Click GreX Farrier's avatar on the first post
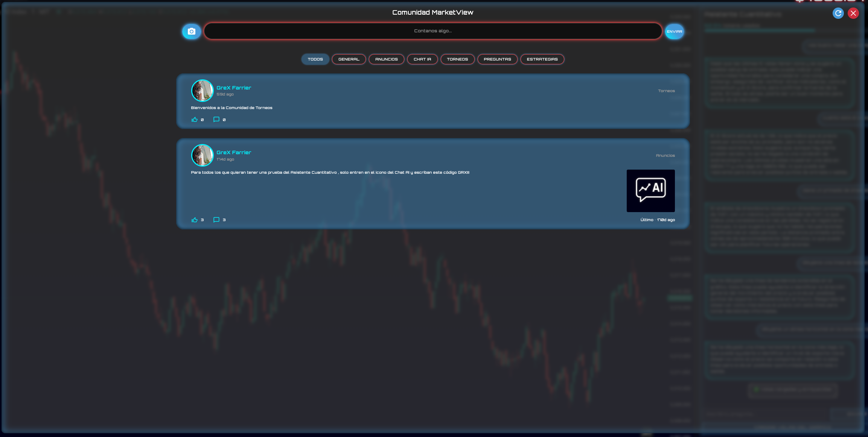 point(202,91)
